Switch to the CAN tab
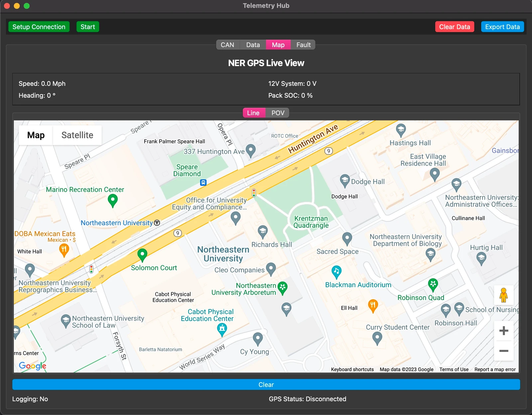Image resolution: width=532 pixels, height=415 pixels. (227, 45)
